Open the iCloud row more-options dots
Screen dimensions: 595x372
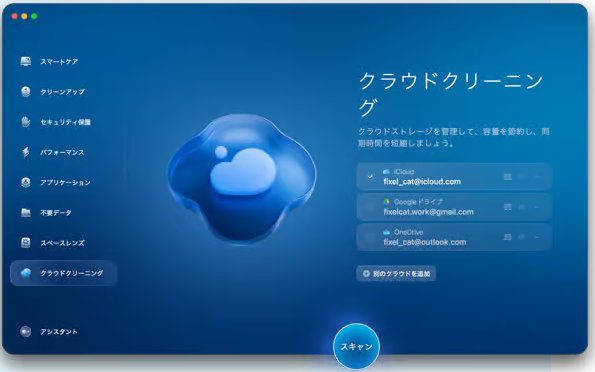537,177
